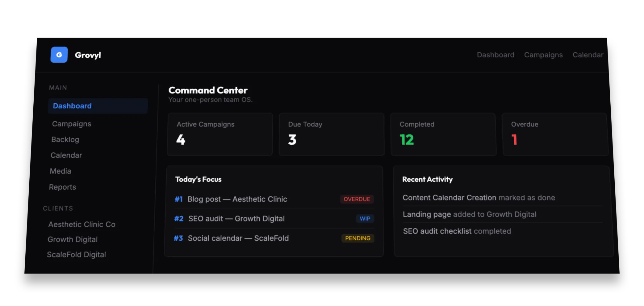The width and height of the screenshot is (644, 306).
Task: Click the green completed count 12
Action: click(x=407, y=140)
